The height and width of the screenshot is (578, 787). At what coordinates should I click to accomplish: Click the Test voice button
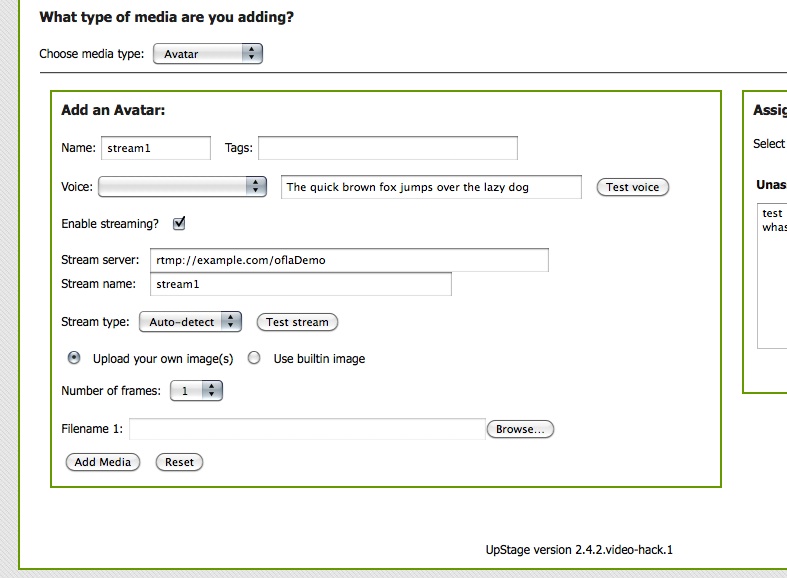632,187
